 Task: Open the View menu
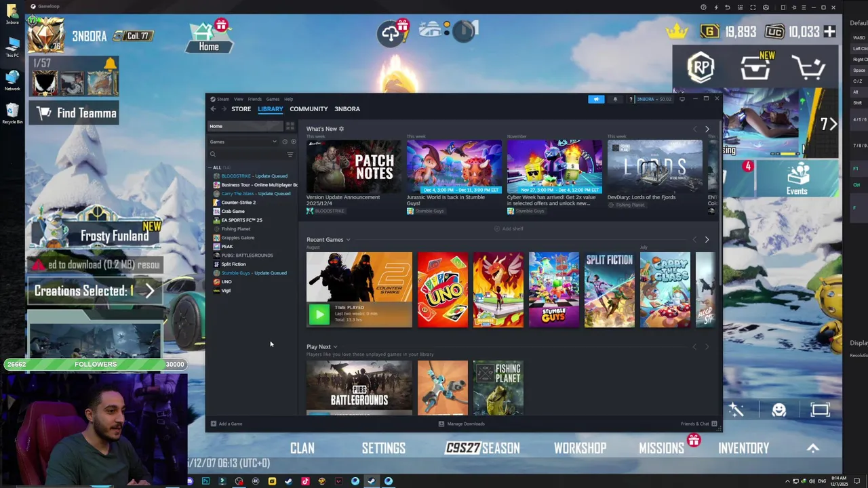(238, 99)
